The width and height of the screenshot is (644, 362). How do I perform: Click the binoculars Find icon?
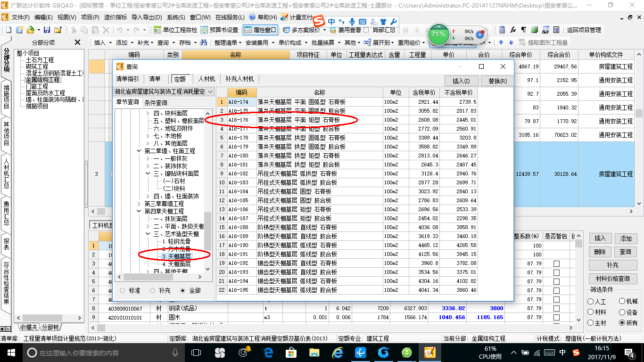pyautogui.click(x=204, y=42)
